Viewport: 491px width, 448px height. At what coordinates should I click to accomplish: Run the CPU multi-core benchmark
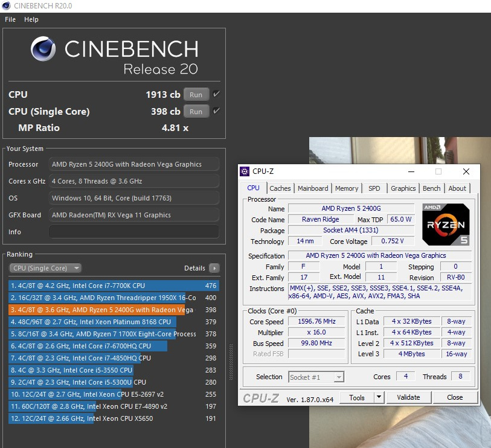(196, 95)
